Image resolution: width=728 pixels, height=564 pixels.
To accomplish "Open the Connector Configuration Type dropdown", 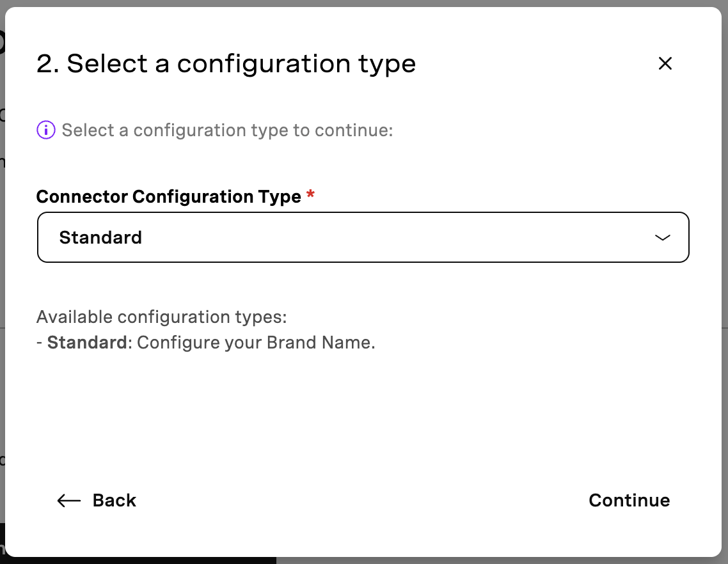I will click(363, 237).
